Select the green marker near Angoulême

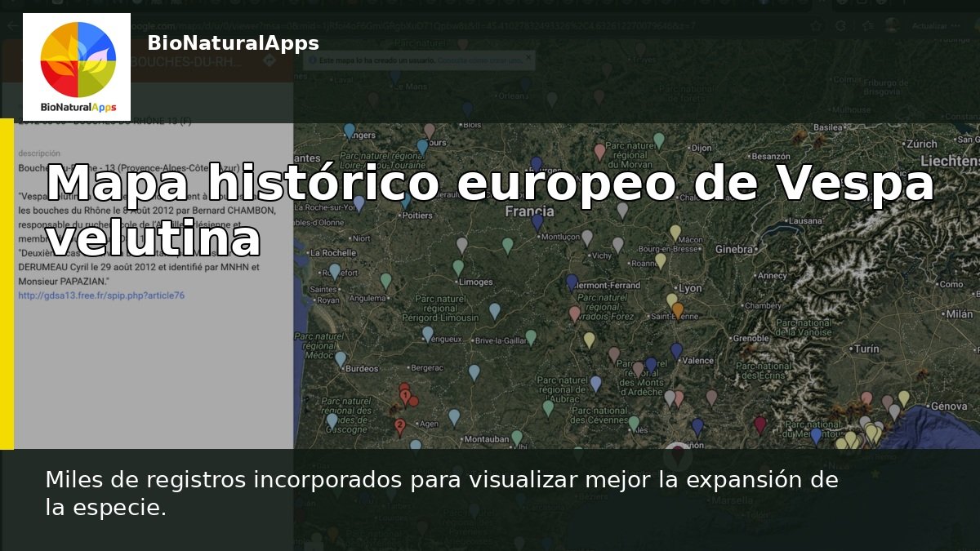(x=386, y=281)
